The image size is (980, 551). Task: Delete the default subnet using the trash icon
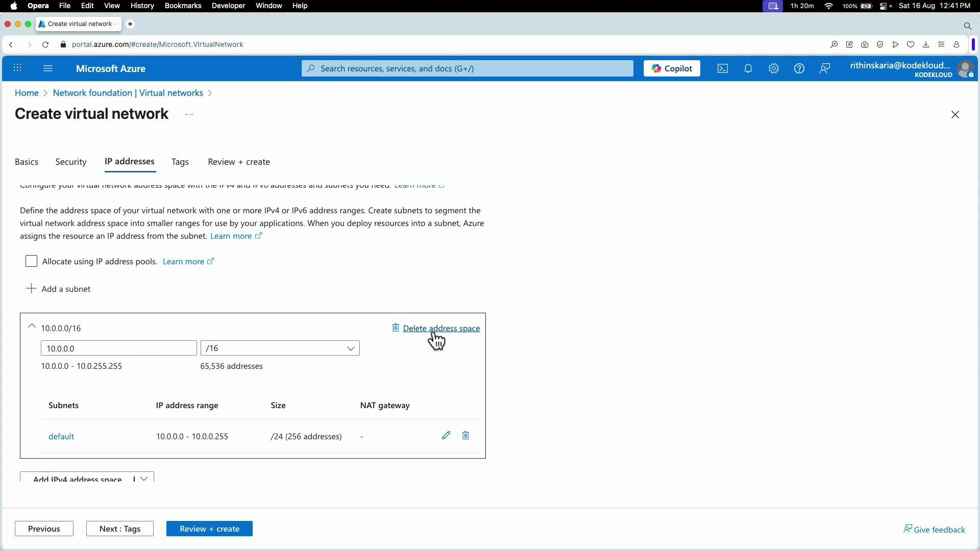465,435
